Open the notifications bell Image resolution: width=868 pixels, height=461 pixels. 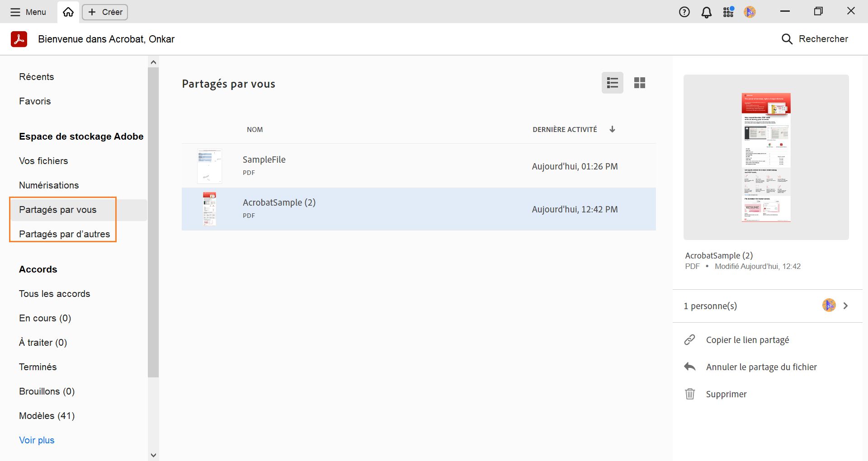[x=706, y=12]
